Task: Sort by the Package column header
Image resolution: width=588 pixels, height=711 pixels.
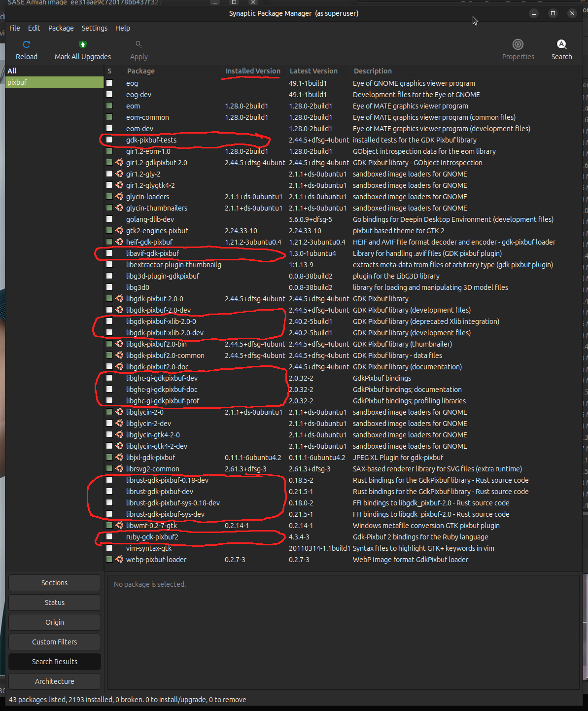Action: (141, 71)
